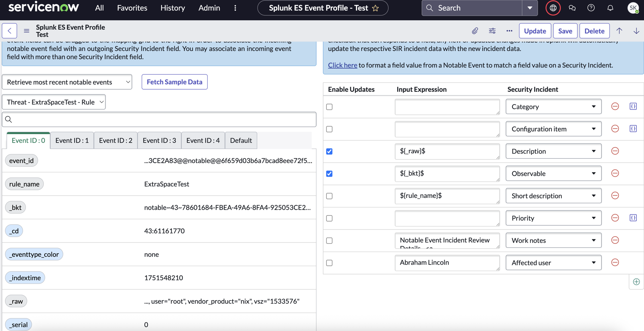Open the personalize form sliders icon
The height and width of the screenshot is (331, 644).
pyautogui.click(x=492, y=31)
